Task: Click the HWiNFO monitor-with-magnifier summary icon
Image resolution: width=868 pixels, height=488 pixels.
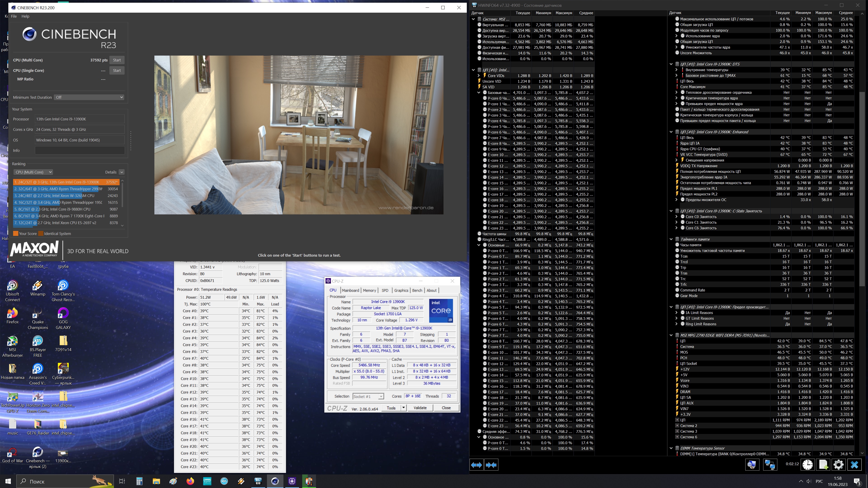Action: point(751,465)
